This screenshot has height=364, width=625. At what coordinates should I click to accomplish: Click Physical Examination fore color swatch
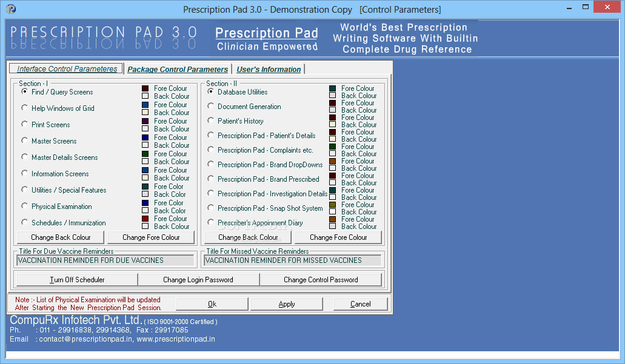145,203
